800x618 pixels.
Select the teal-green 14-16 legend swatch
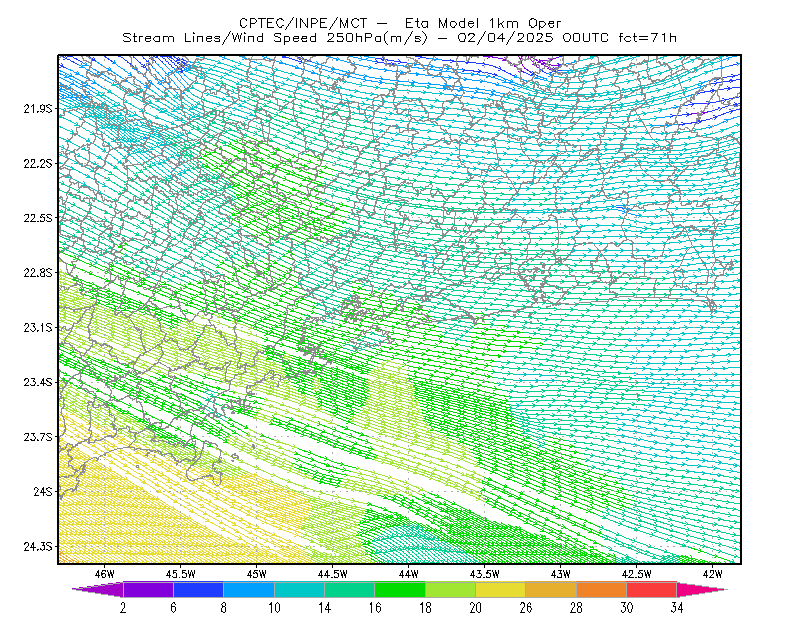coord(349,589)
